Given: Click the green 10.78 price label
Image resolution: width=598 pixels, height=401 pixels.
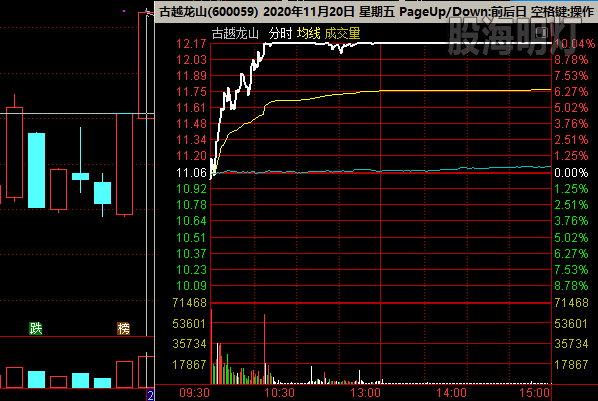Looking at the screenshot, I should (191, 205).
